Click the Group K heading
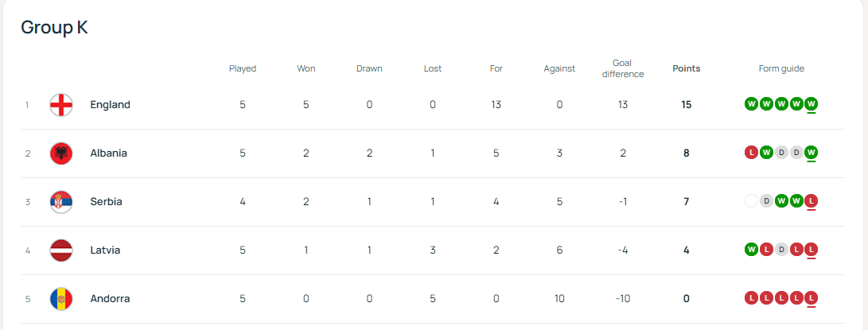Screen dimensions: 868x330 coord(54,27)
